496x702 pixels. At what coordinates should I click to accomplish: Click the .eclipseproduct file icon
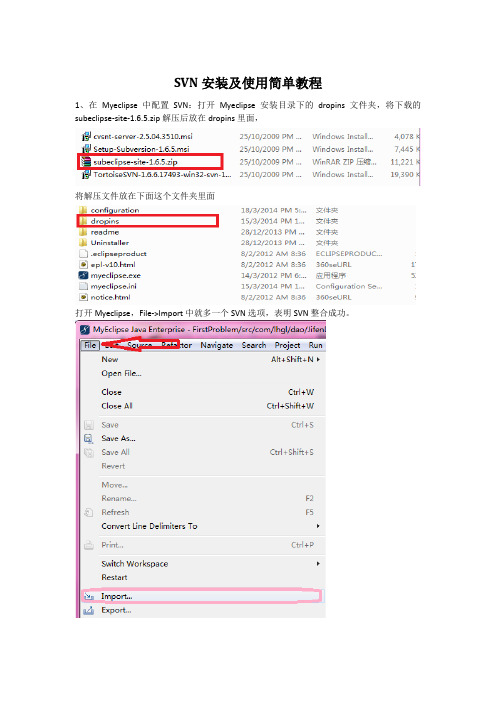[83, 253]
